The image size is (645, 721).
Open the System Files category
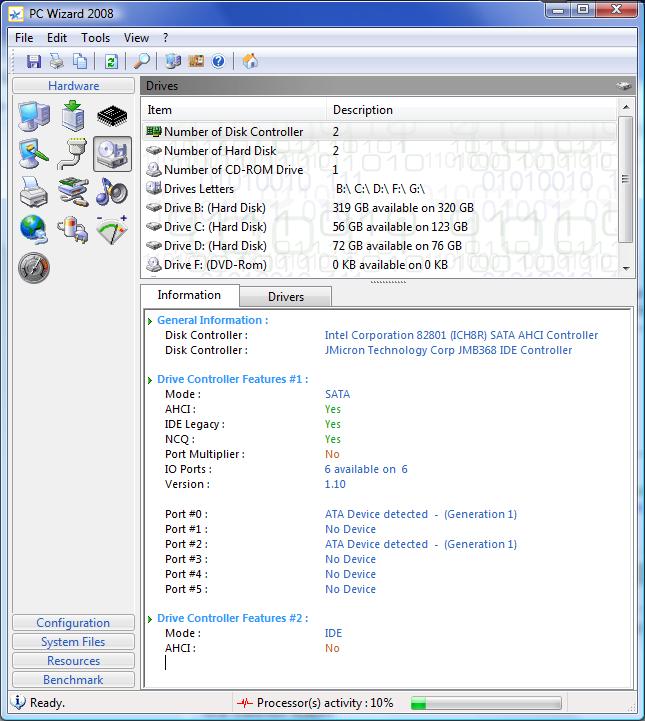coord(74,641)
